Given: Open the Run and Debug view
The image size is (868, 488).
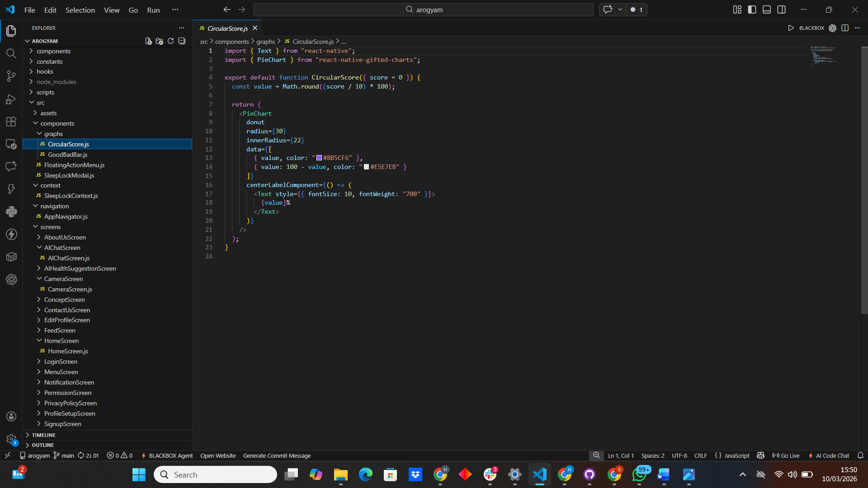Looking at the screenshot, I should coord(11,99).
